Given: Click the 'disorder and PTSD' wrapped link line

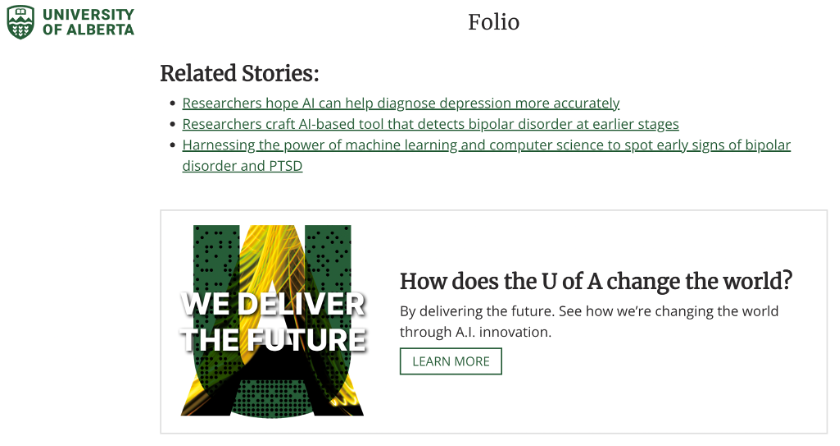Looking at the screenshot, I should tap(242, 166).
